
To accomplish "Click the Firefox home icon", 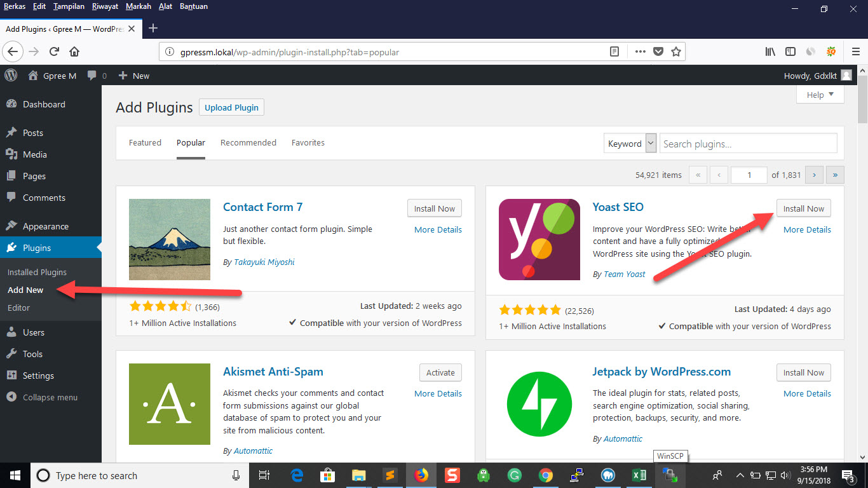I will click(74, 51).
